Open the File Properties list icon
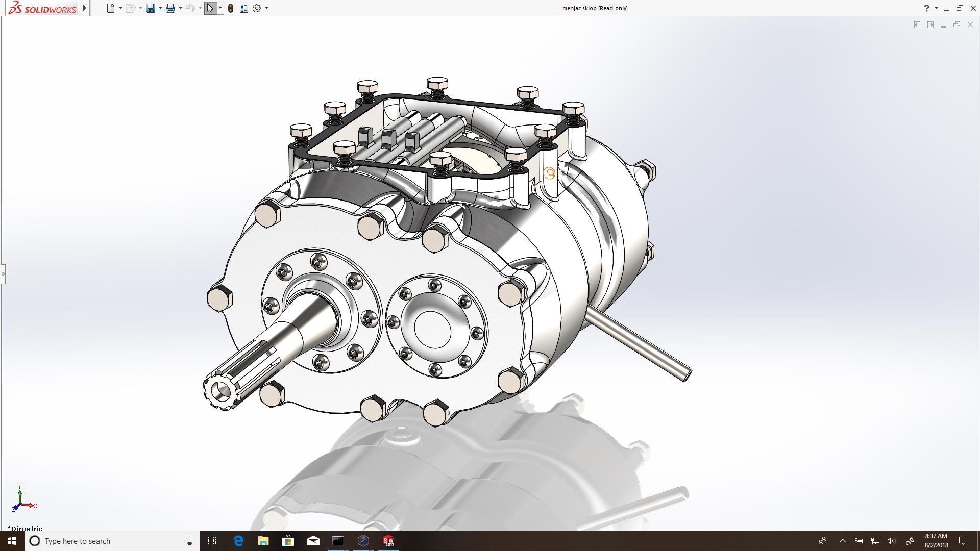980x551 pixels. [244, 8]
